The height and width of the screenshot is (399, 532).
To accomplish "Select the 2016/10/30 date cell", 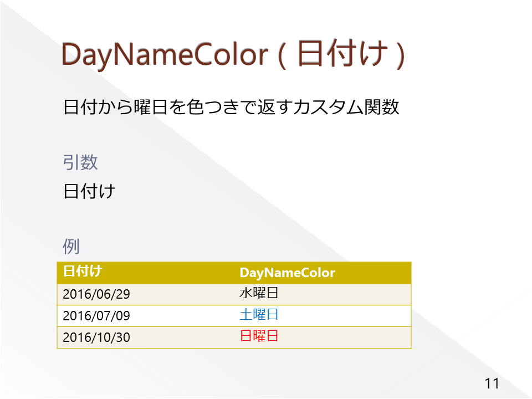I will pos(96,337).
